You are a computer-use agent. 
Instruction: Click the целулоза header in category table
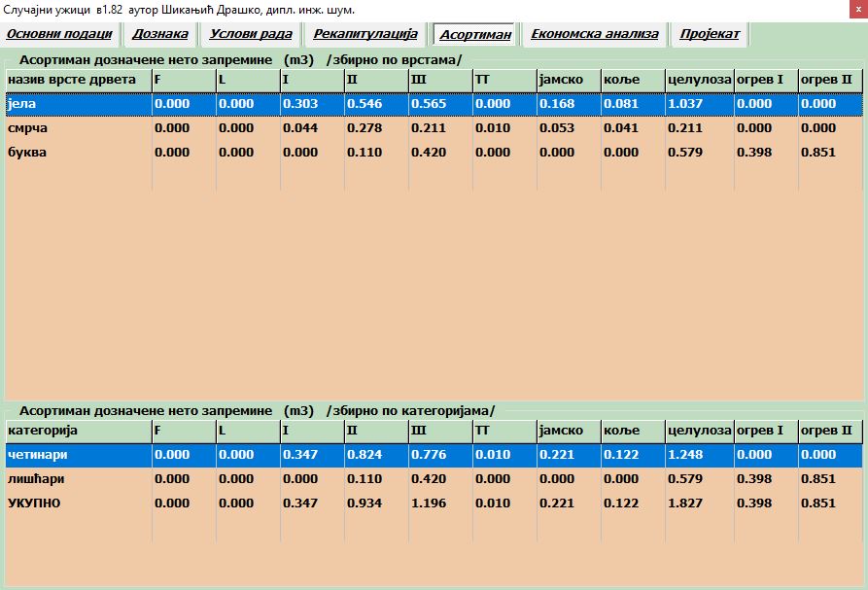700,432
